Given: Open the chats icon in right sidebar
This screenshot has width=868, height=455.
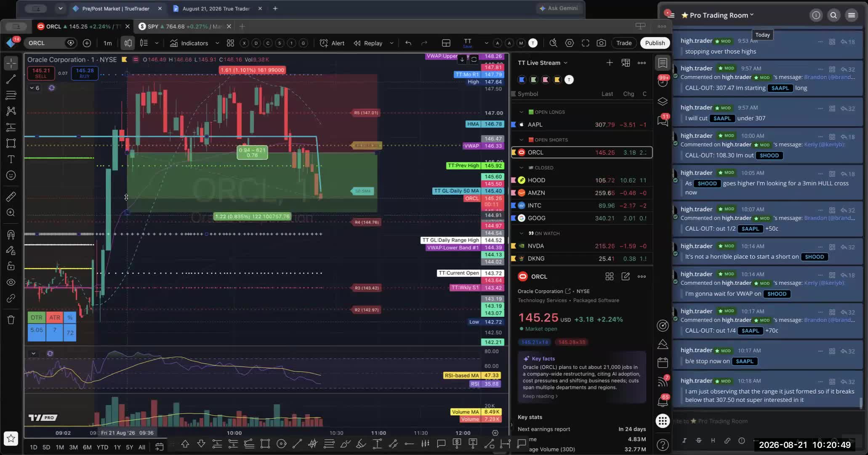Looking at the screenshot, I should pos(663,121).
